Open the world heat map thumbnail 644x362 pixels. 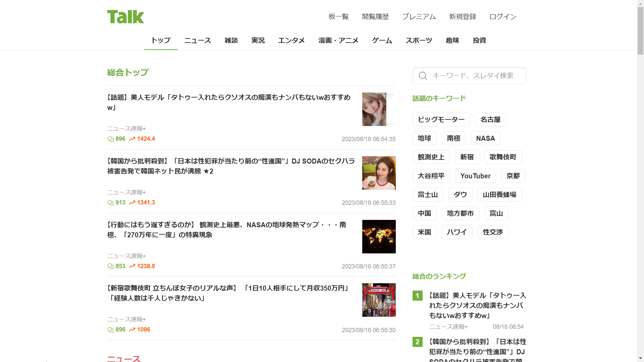(x=379, y=237)
